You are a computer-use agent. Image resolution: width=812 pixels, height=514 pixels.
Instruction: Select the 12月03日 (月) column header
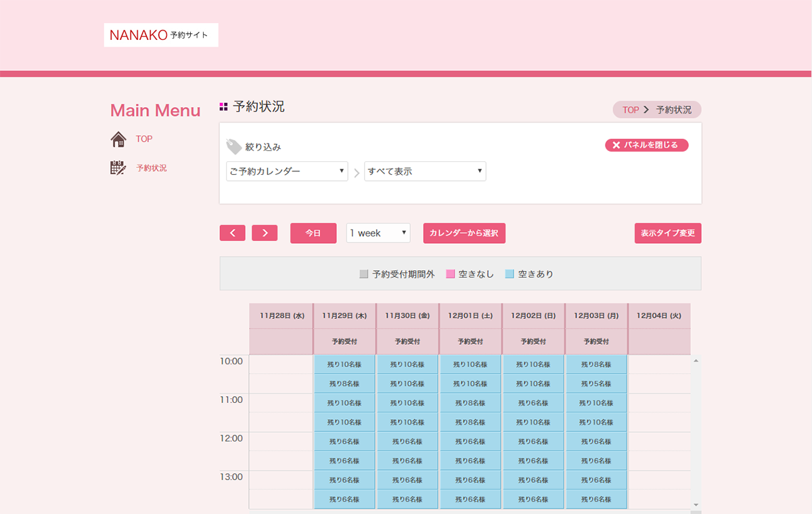coord(596,316)
